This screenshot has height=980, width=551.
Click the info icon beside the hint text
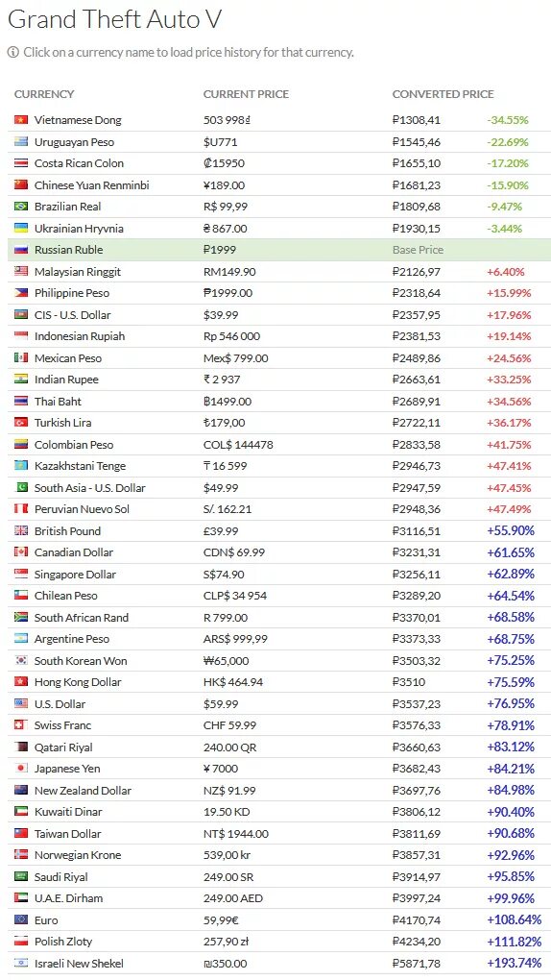pos(13,52)
